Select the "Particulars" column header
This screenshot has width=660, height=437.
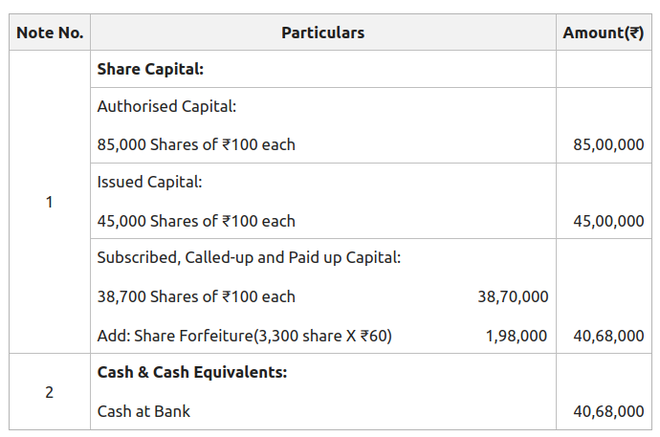pyautogui.click(x=322, y=33)
